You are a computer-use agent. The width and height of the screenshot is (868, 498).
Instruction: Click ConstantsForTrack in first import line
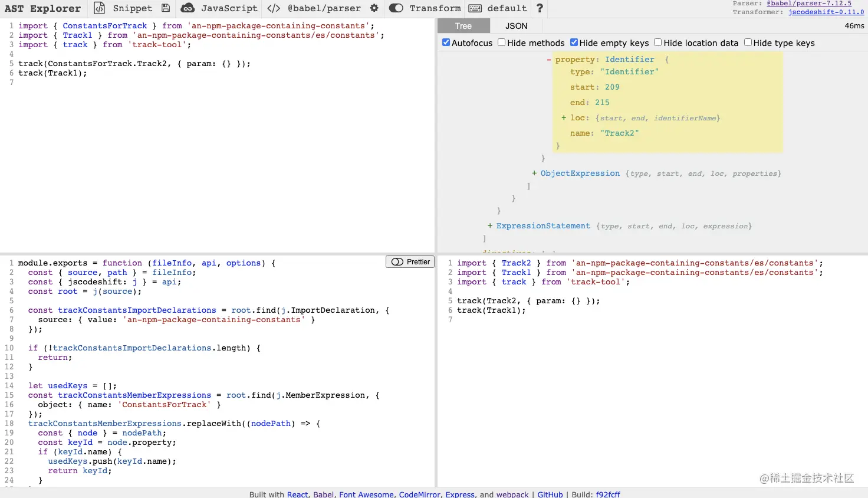(x=105, y=26)
